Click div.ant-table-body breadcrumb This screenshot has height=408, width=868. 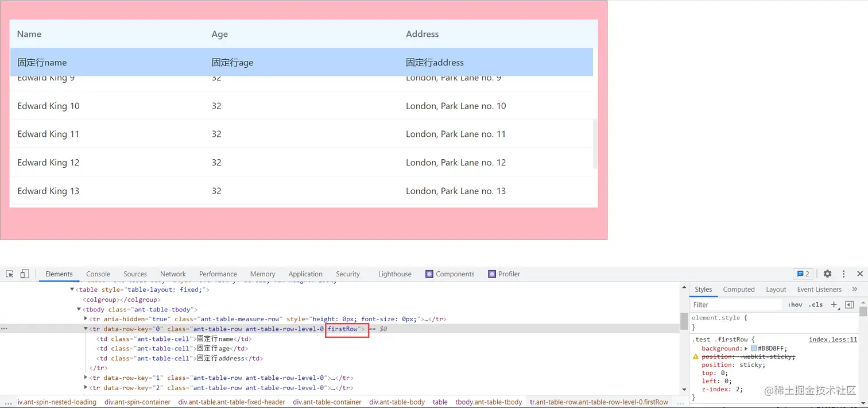point(397,402)
